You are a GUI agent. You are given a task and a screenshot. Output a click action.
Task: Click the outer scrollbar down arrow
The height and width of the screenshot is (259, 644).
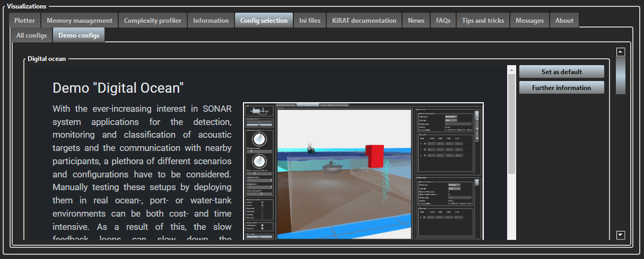621,235
